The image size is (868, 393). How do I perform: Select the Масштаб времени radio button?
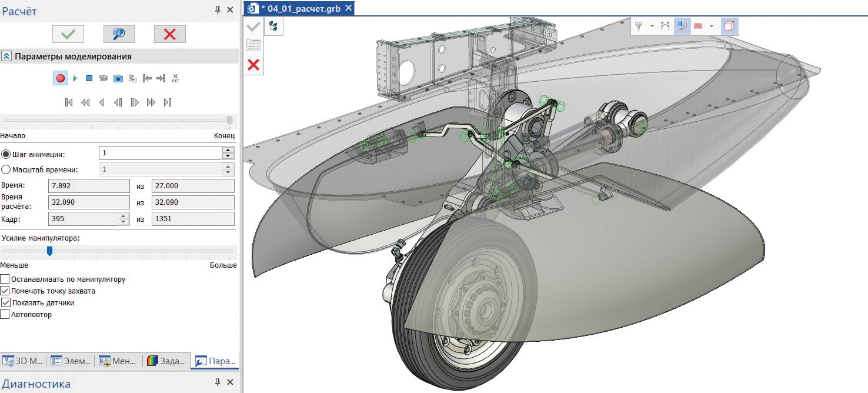(x=6, y=169)
